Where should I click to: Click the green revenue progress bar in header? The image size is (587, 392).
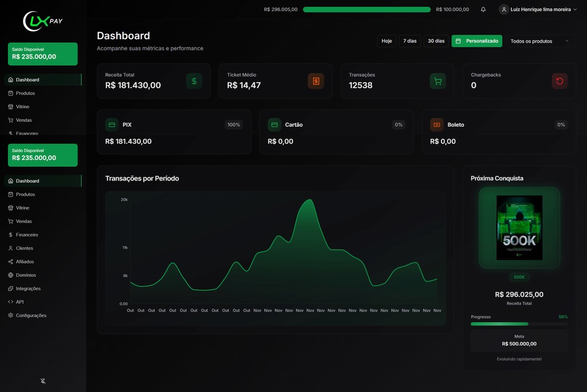[x=366, y=9]
